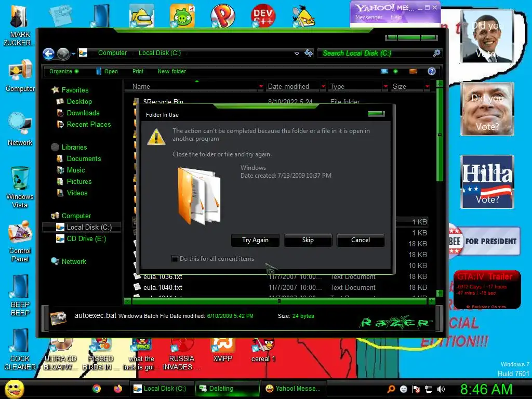
Task: Cancel the Folder In Use dialog
Action: [361, 240]
